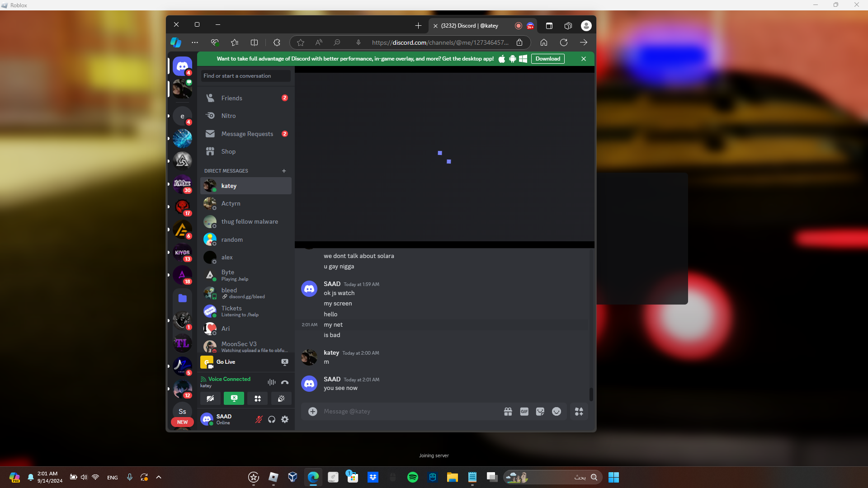Close the Discord browser tab
This screenshot has height=488, width=868.
point(435,26)
